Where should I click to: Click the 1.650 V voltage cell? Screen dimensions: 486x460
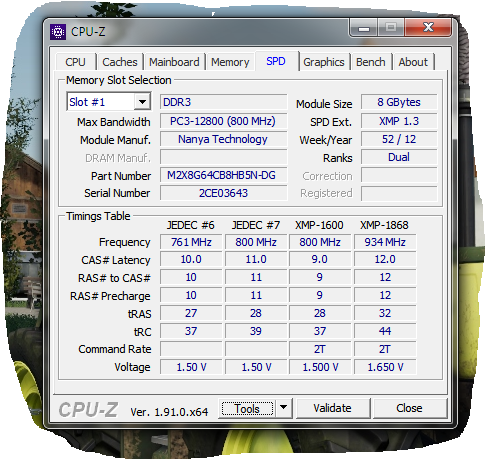click(385, 367)
